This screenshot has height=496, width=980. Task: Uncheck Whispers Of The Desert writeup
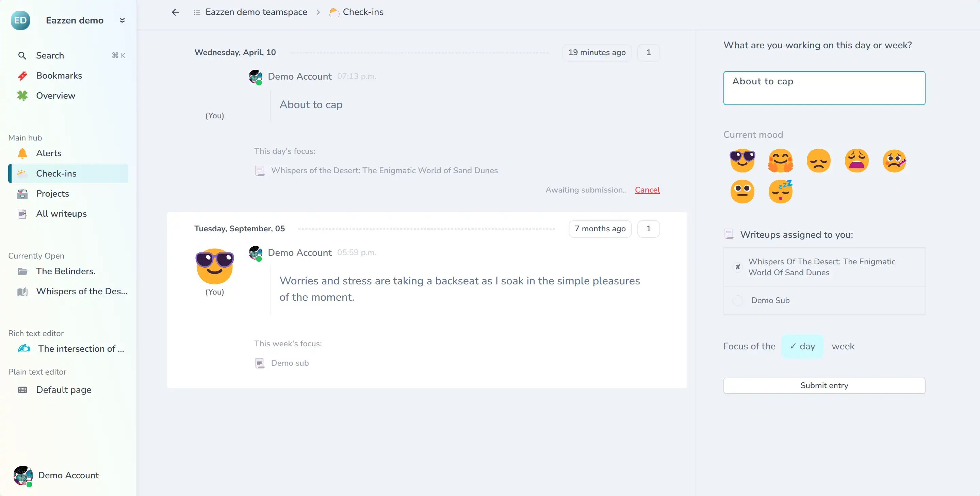(x=738, y=267)
